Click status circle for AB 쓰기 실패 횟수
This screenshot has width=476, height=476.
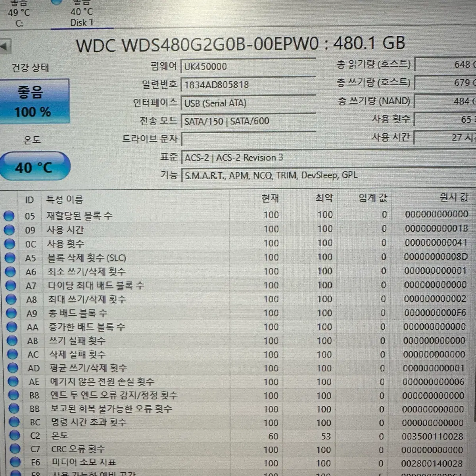click(x=12, y=341)
